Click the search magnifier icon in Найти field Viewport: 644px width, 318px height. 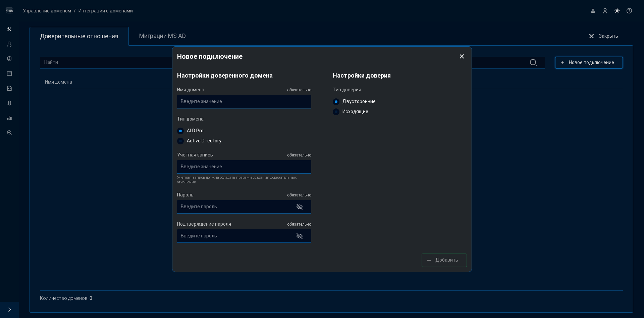(x=533, y=62)
